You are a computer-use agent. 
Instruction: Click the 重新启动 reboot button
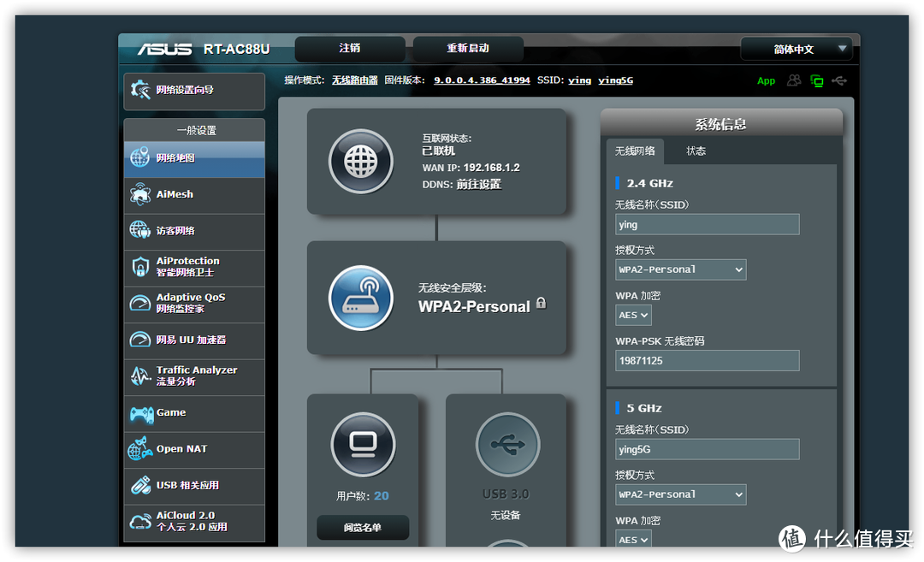(x=468, y=48)
